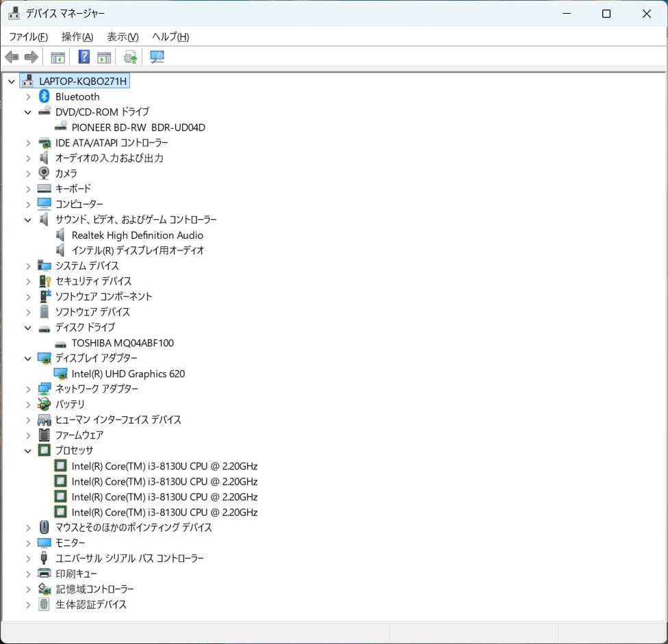Open the 表示(V) menu
The width and height of the screenshot is (668, 644).
coord(123,37)
